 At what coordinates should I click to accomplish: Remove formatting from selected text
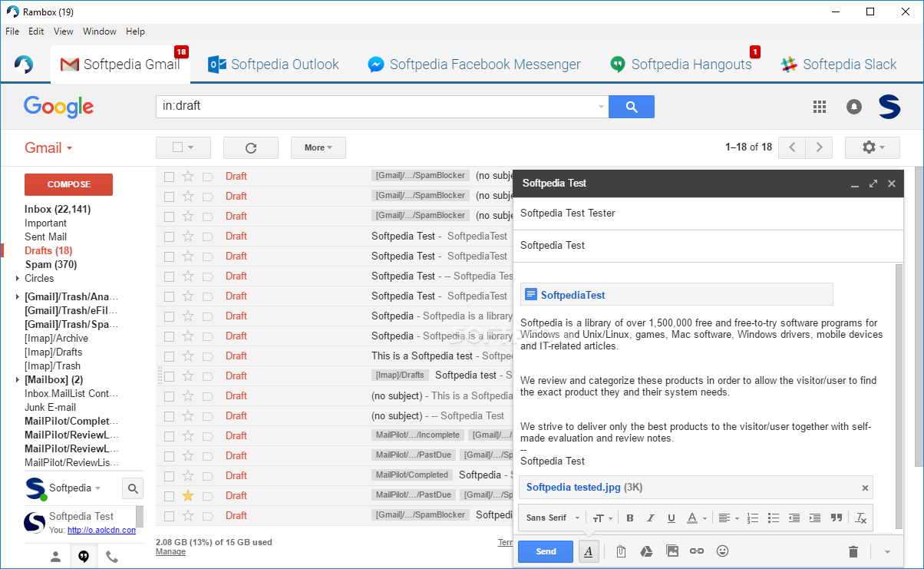(861, 518)
